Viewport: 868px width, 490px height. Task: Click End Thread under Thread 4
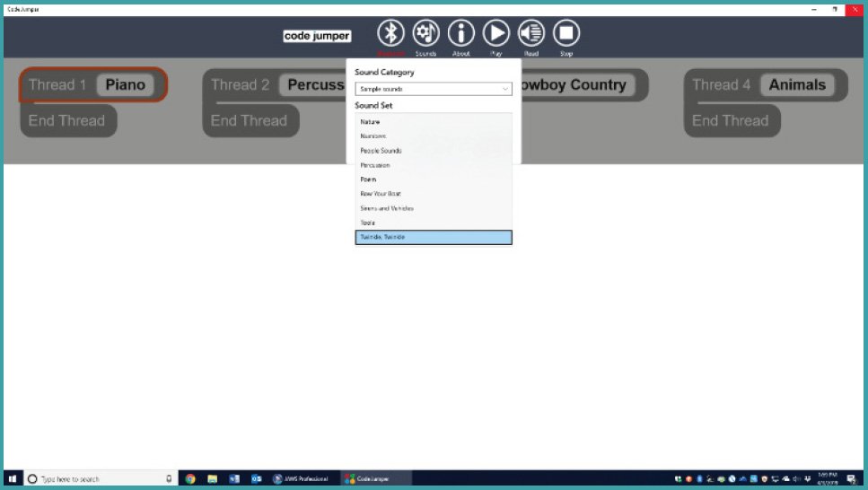click(x=732, y=120)
